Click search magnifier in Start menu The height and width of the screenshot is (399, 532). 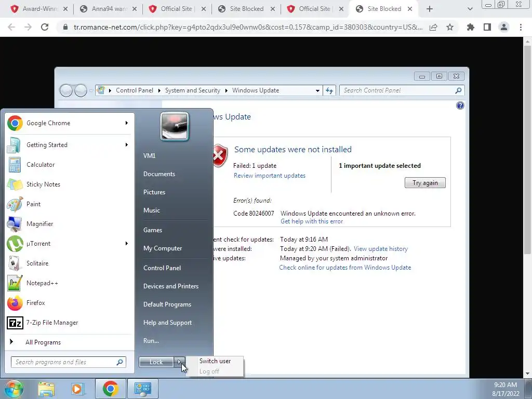coord(120,362)
